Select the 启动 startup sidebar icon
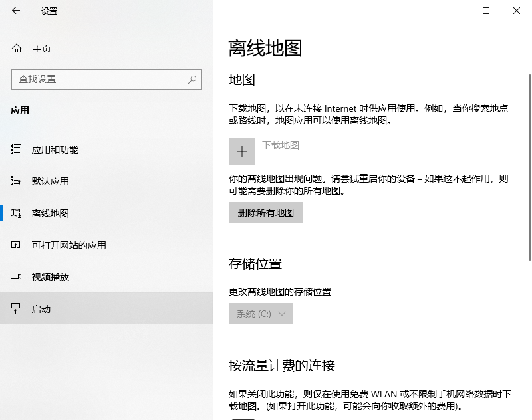Image resolution: width=532 pixels, height=420 pixels. (16, 308)
